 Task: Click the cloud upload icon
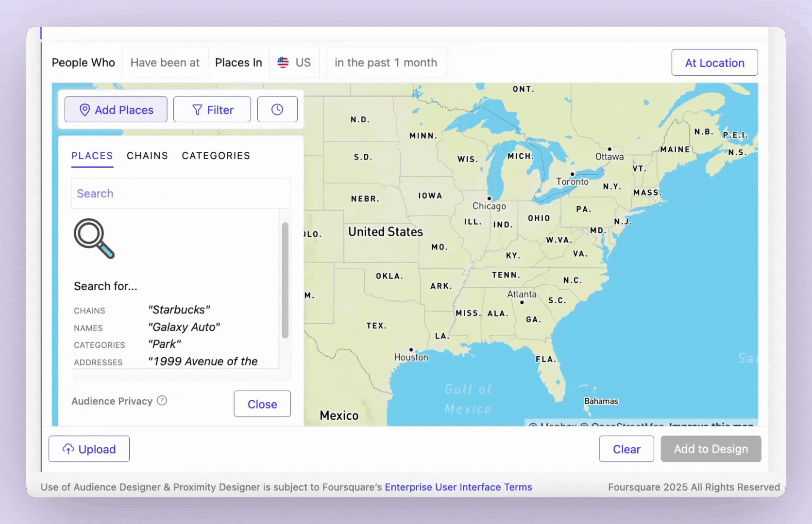pos(68,449)
